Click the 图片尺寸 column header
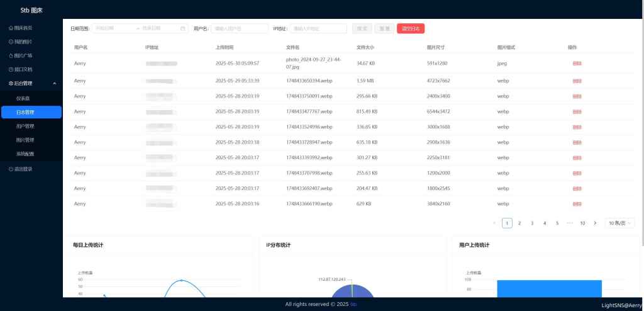The height and width of the screenshot is (311, 644). point(436,48)
